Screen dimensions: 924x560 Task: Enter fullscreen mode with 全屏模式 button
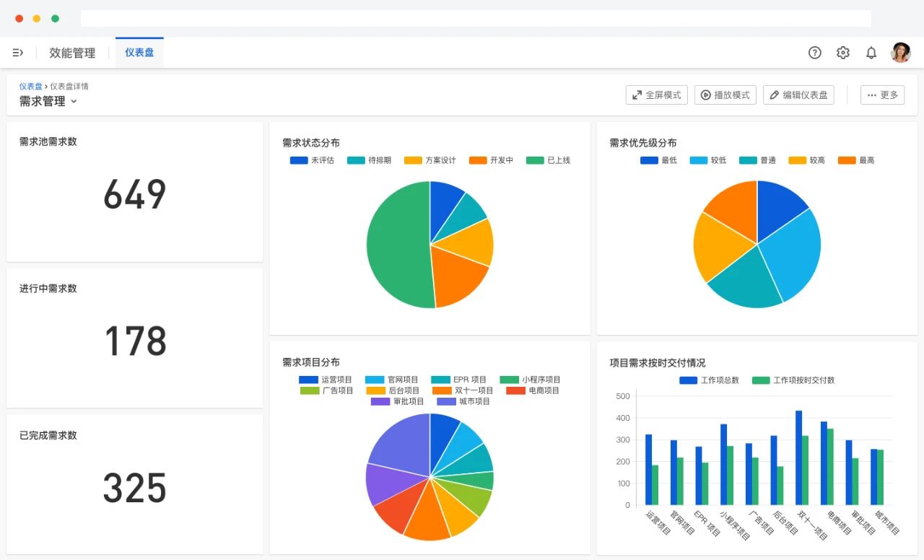656,95
